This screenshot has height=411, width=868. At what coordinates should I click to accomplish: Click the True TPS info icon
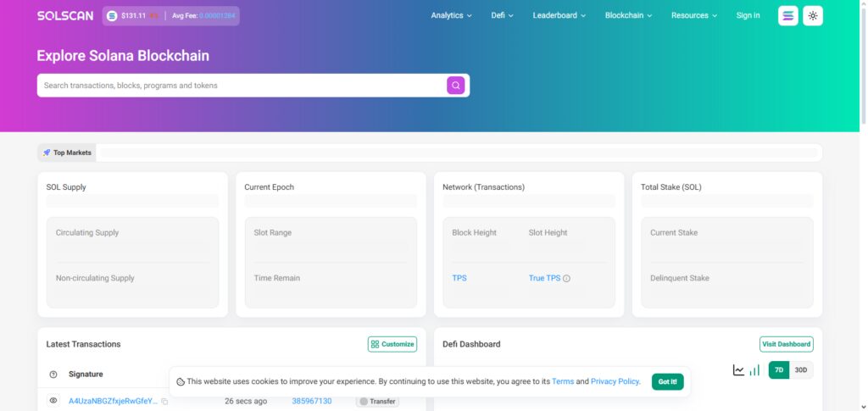click(x=566, y=278)
